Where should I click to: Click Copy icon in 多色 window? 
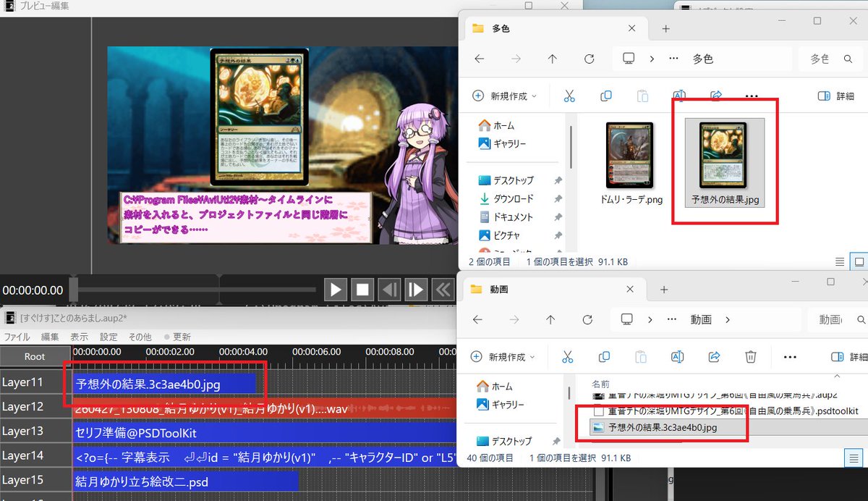[606, 96]
